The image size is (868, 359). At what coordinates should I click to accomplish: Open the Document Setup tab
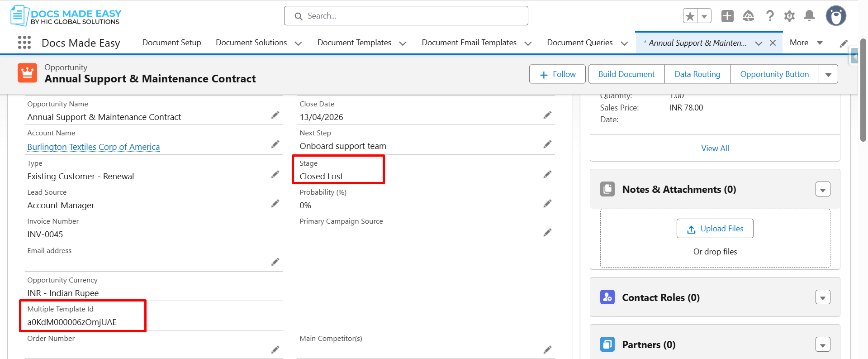(172, 43)
